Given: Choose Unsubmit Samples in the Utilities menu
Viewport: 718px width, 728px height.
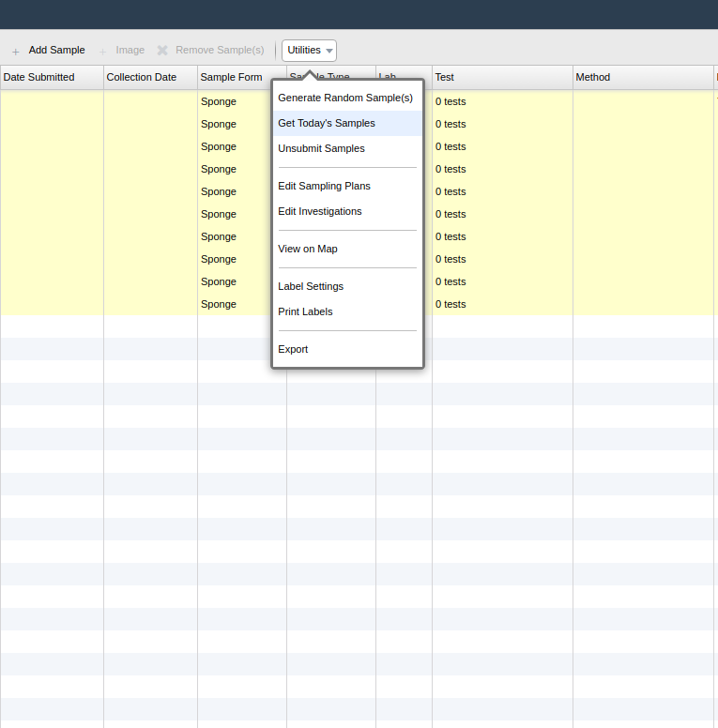Looking at the screenshot, I should click(347, 148).
